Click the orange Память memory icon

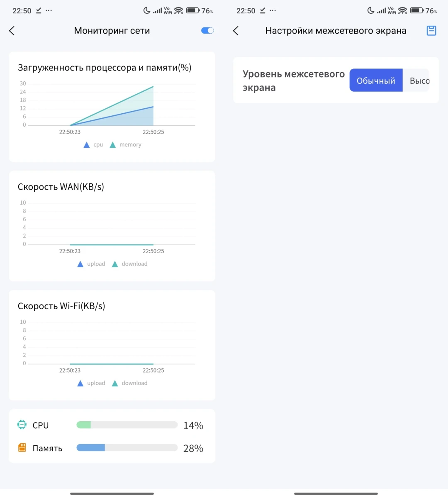(22, 447)
